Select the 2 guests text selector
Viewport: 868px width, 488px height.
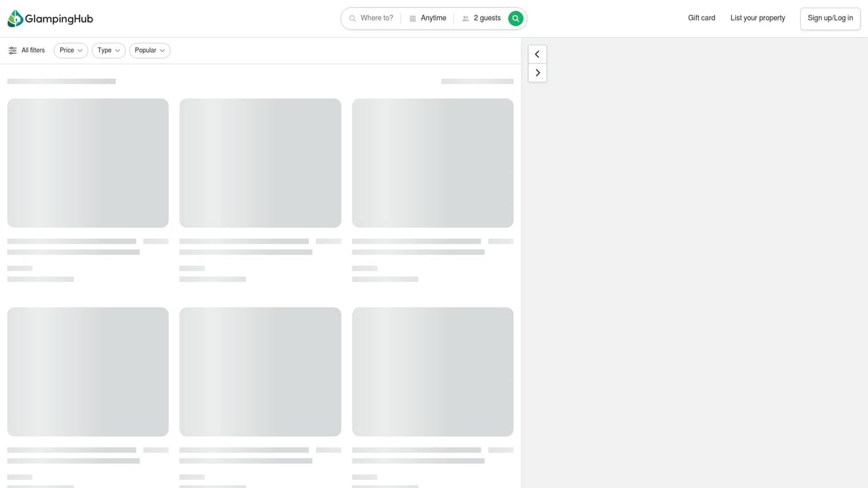click(x=487, y=18)
